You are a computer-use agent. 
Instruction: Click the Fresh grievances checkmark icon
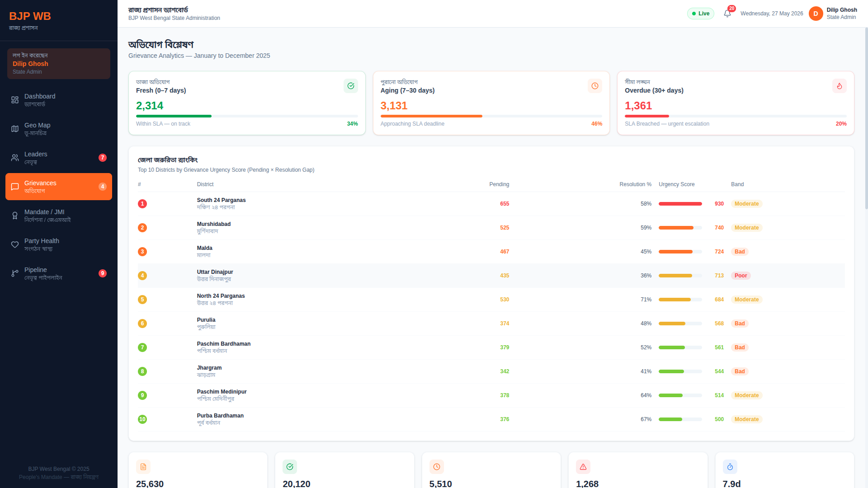pos(351,86)
